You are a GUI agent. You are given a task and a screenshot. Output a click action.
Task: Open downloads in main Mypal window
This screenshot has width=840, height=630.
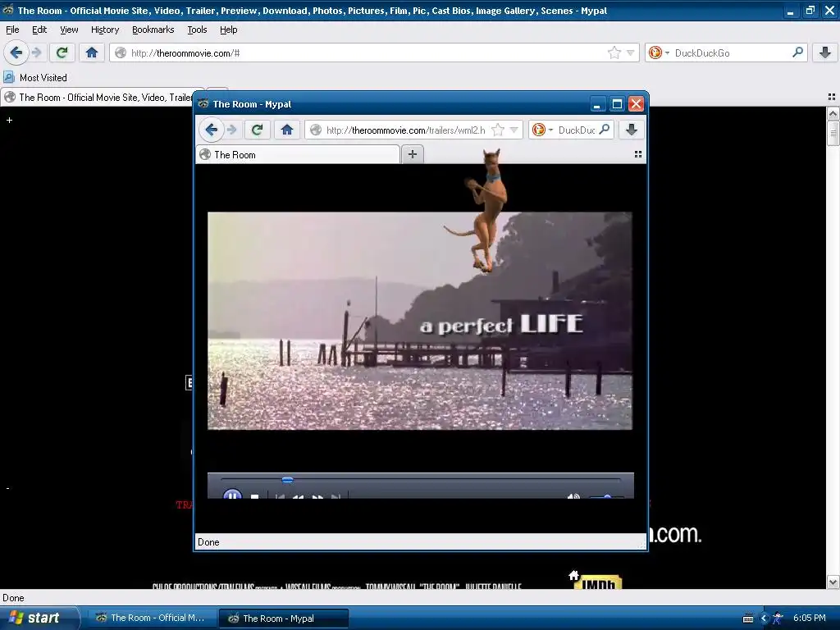point(825,52)
